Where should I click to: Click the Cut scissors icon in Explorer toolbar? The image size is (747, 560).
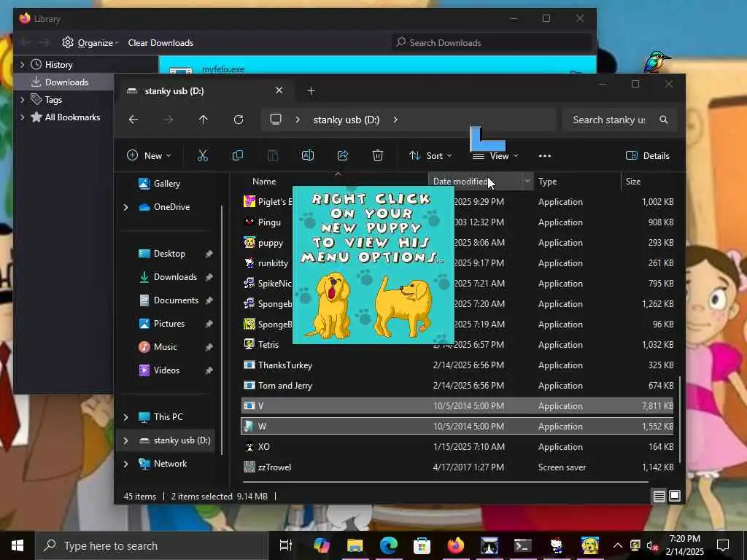[x=203, y=155]
